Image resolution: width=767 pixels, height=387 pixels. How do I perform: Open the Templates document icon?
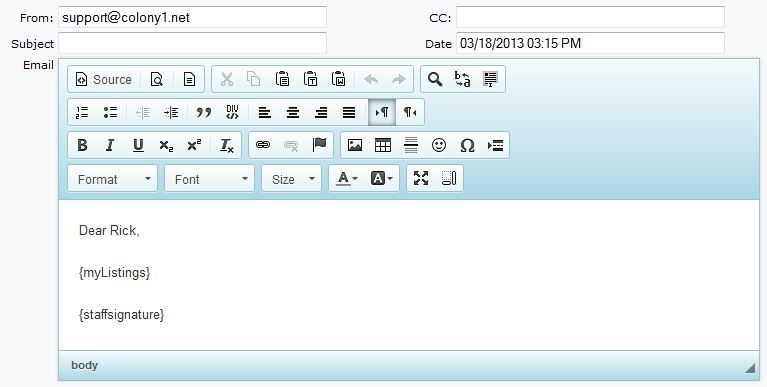point(189,79)
